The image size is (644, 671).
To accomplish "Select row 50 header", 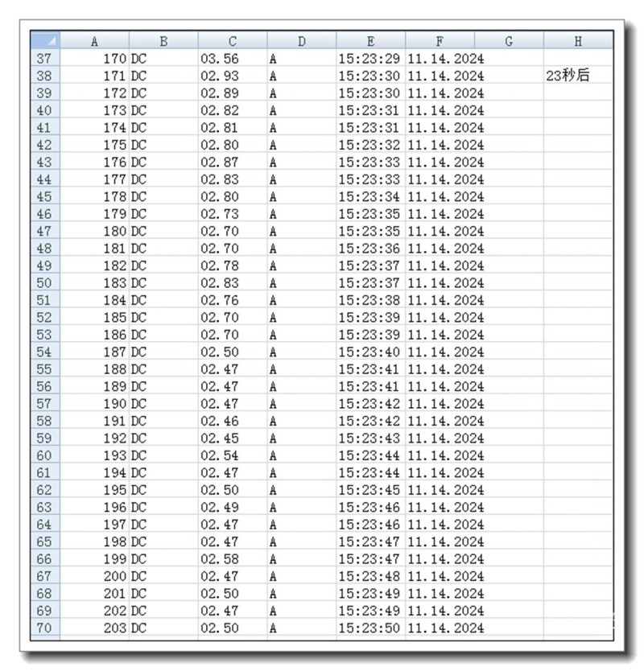I will [x=45, y=283].
